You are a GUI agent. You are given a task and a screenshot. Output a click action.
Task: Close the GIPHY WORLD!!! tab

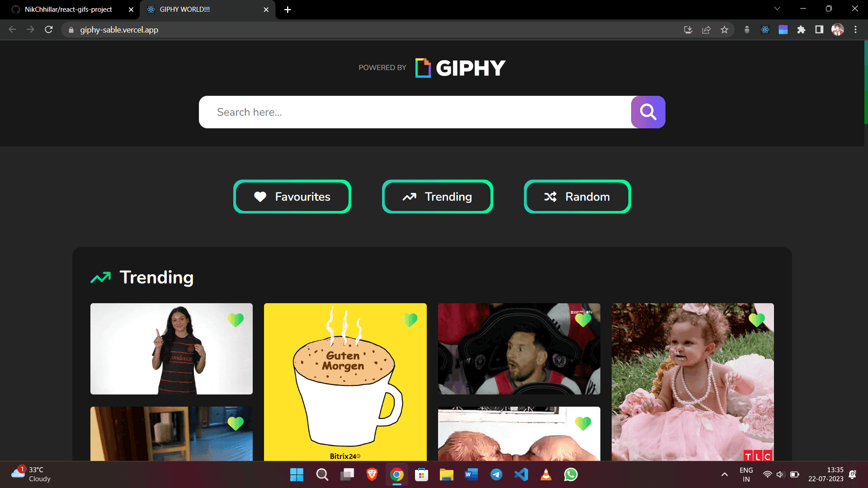click(x=266, y=9)
